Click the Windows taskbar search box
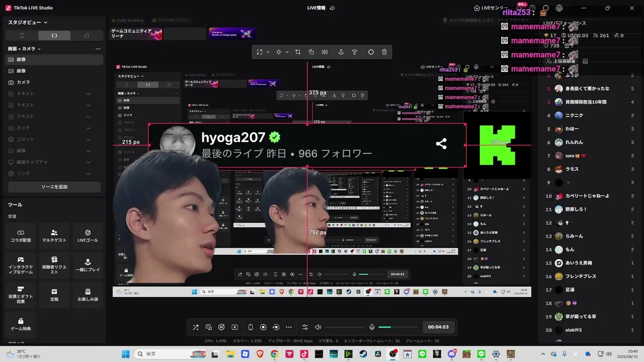This screenshot has width=644, height=362. tap(171, 354)
